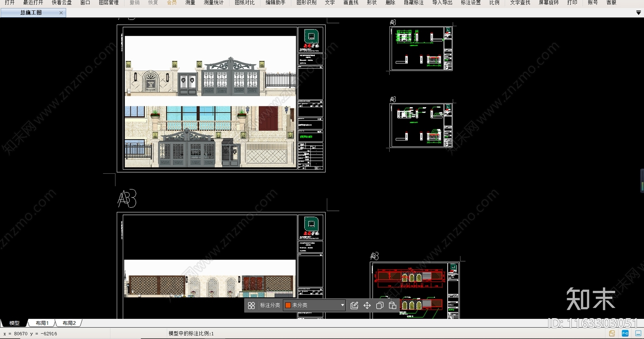Screen dimensions: 644x339
Task: Click the orange 未分类 color swatch
Action: click(x=288, y=305)
